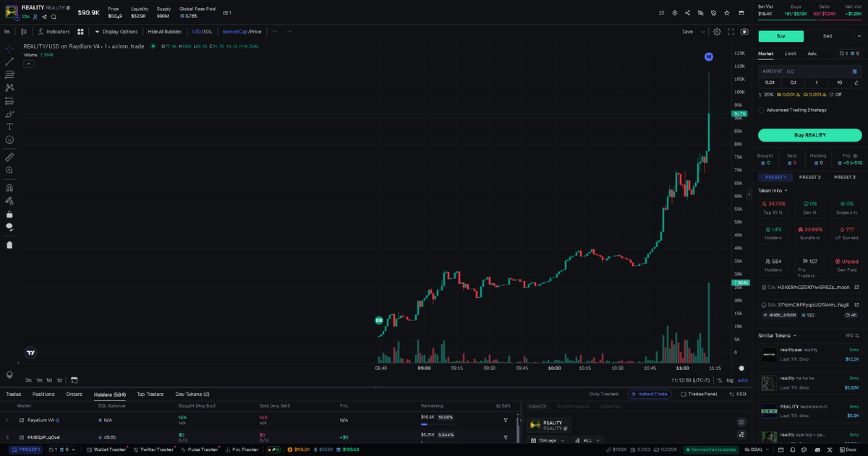Expand the Save layout dropdown
The width and height of the screenshot is (868, 456).
tap(702, 32)
